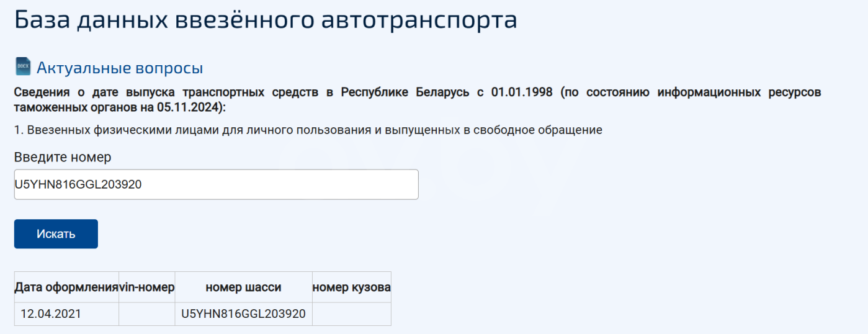Click the Введите номер label

tap(63, 157)
